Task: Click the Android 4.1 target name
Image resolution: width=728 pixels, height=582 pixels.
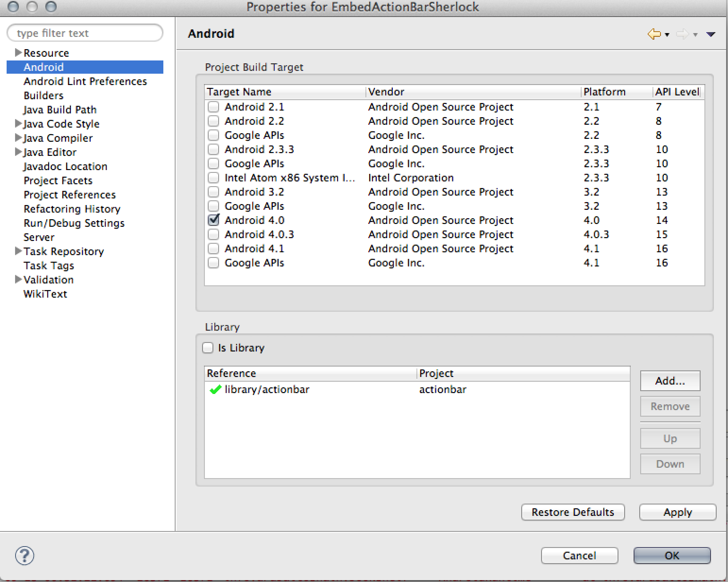Action: click(254, 248)
